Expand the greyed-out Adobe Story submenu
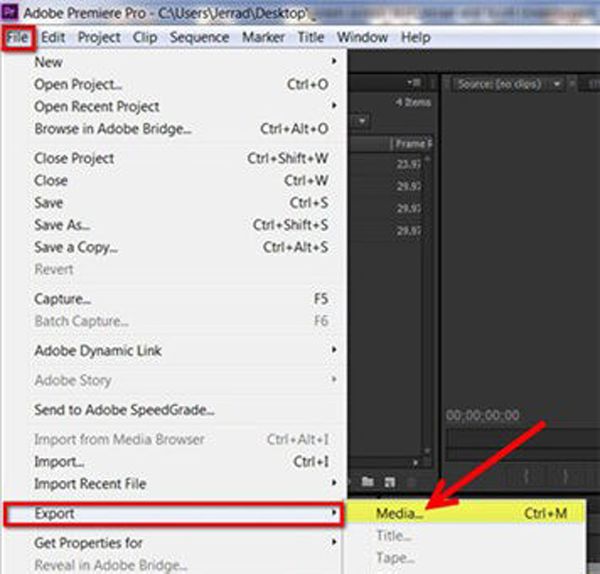This screenshot has width=600, height=574. (x=334, y=379)
